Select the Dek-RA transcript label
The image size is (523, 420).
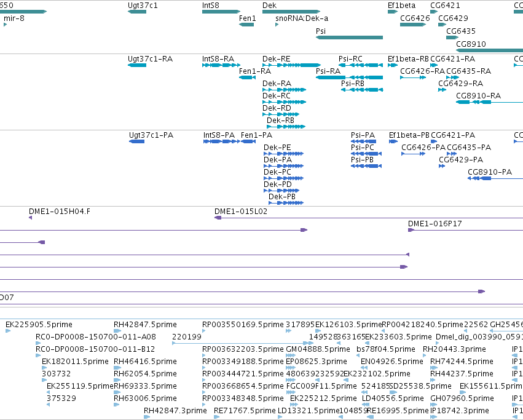click(277, 84)
